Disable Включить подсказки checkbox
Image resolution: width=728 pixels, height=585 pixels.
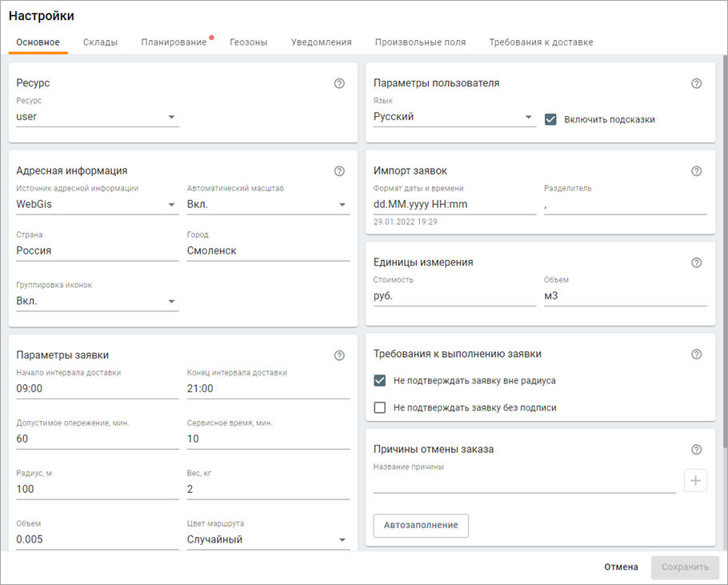550,119
